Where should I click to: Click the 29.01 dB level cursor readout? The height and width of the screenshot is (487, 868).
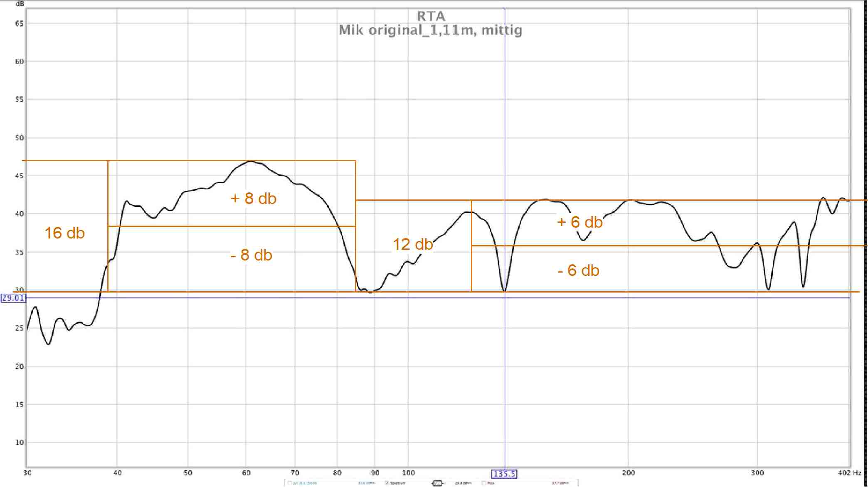13,298
